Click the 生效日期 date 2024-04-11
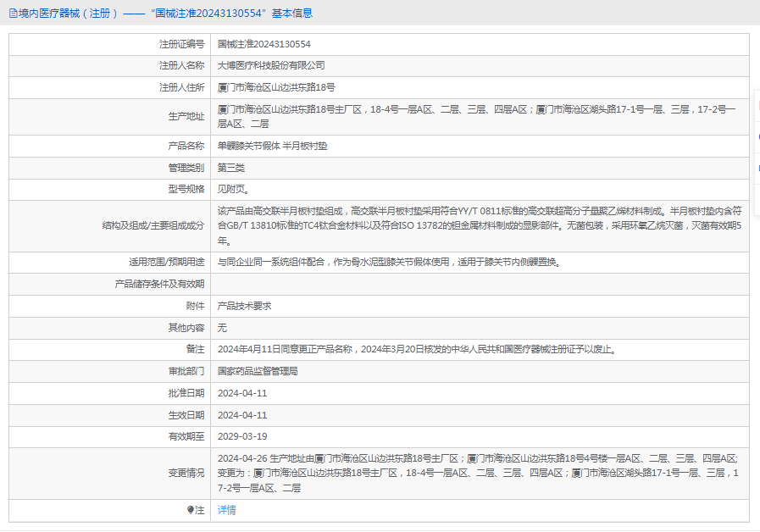Screen dimensions: 760x532 (242, 415)
